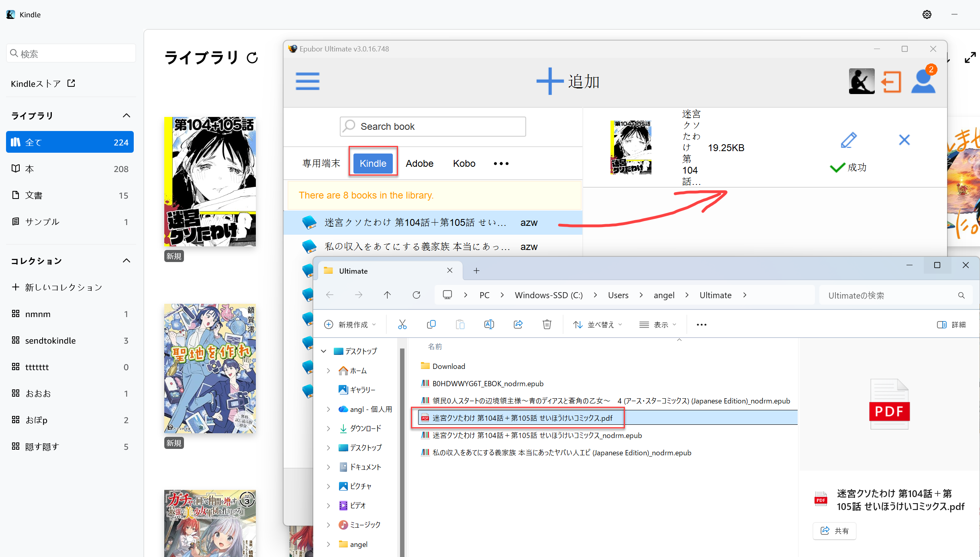Viewport: 980px width, 557px height.
Task: Open File Explorer see-more three-dot menu
Action: tap(701, 324)
